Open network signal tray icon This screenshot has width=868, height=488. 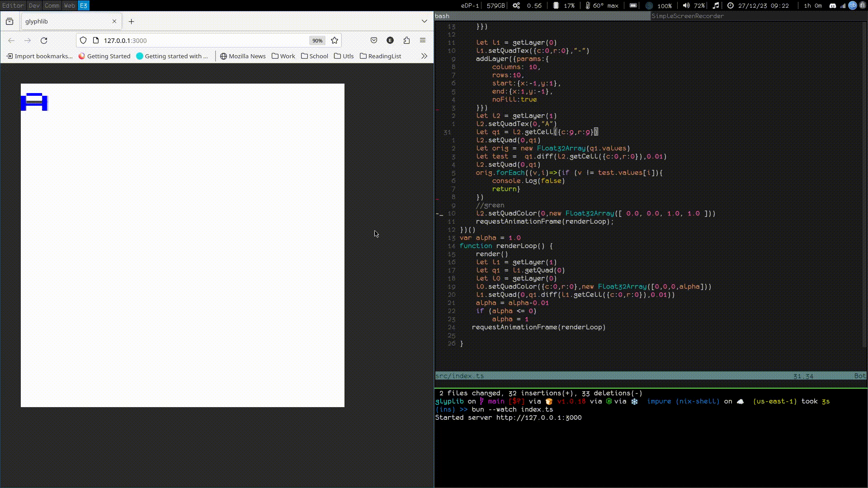[843, 5]
